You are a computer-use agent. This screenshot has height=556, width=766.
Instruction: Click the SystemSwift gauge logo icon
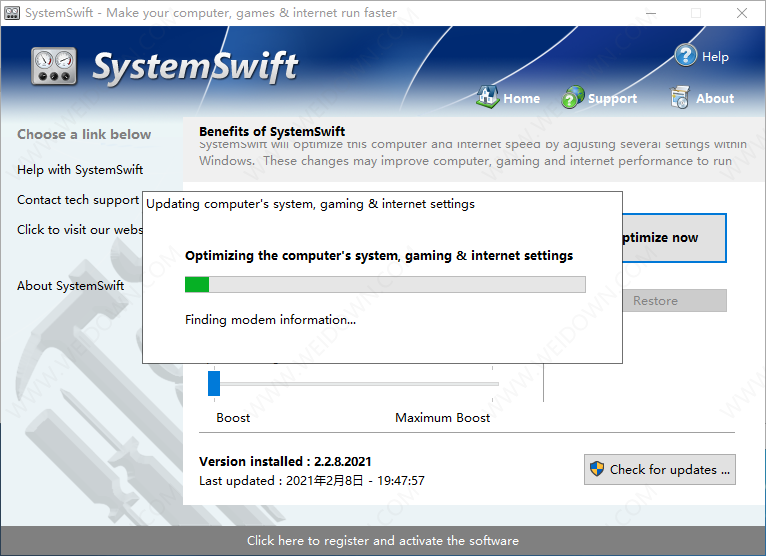[54, 66]
